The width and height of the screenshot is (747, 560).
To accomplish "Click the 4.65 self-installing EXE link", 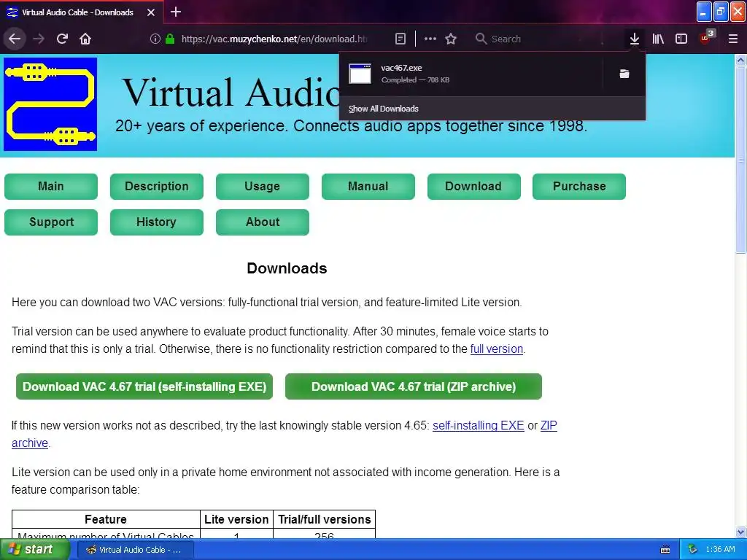I will (x=479, y=425).
